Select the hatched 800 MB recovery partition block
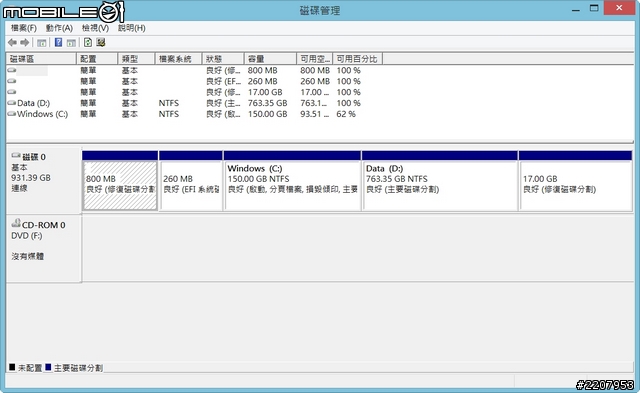The image size is (640, 393). click(x=120, y=185)
